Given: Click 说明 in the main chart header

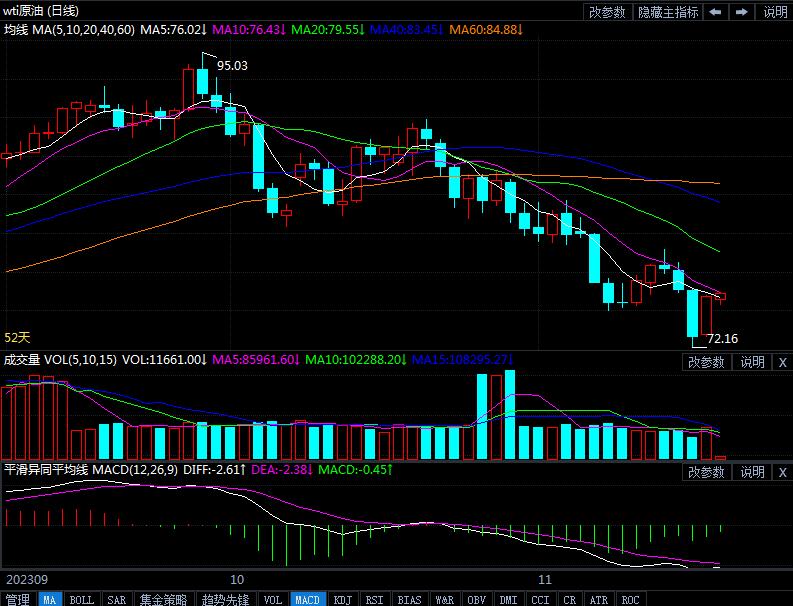Looking at the screenshot, I should pos(775,12).
